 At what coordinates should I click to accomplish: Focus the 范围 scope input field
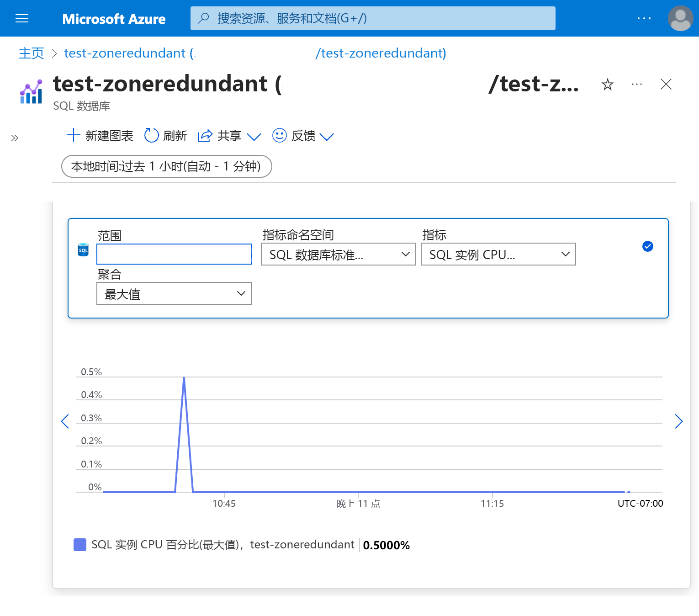[174, 254]
